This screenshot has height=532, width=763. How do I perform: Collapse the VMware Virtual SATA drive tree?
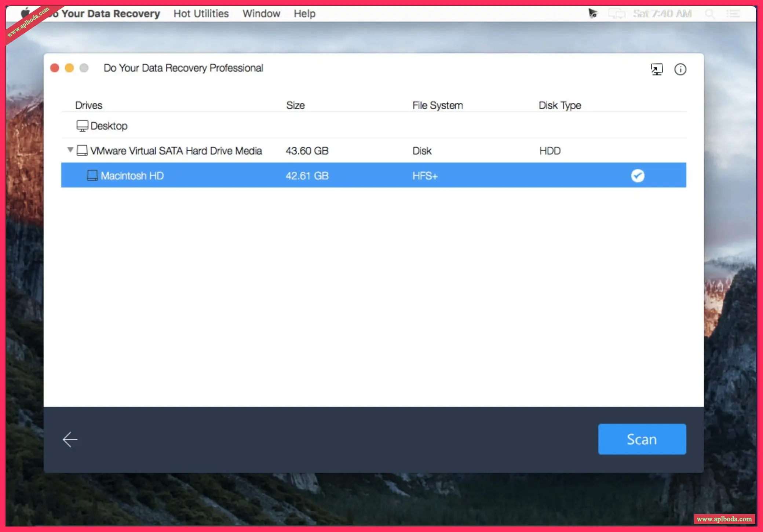70,150
